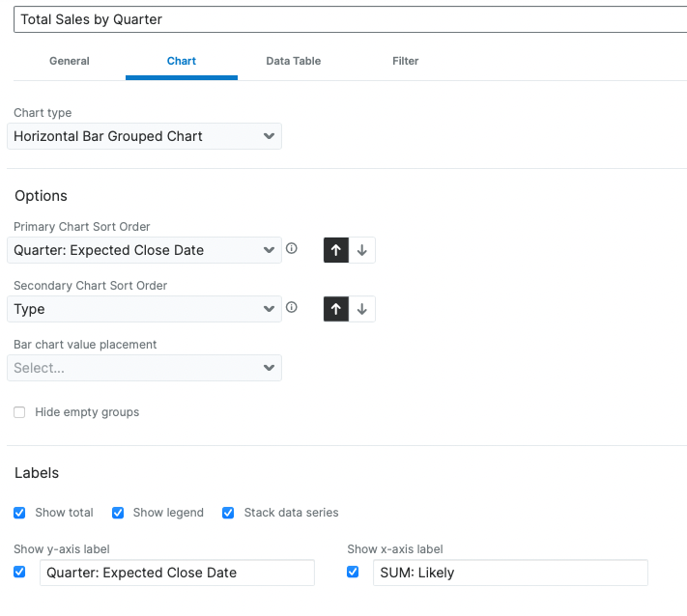687x616 pixels.
Task: Click descending arrow for Secondary Chart Sort Order
Action: (362, 309)
